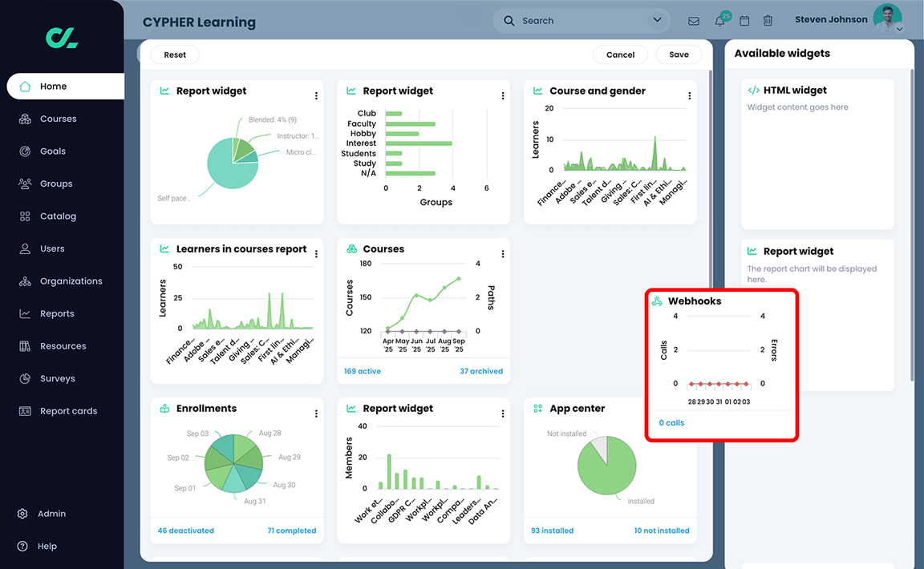This screenshot has width=924, height=569.
Task: Open Steven Johnson profile avatar
Action: tap(887, 18)
